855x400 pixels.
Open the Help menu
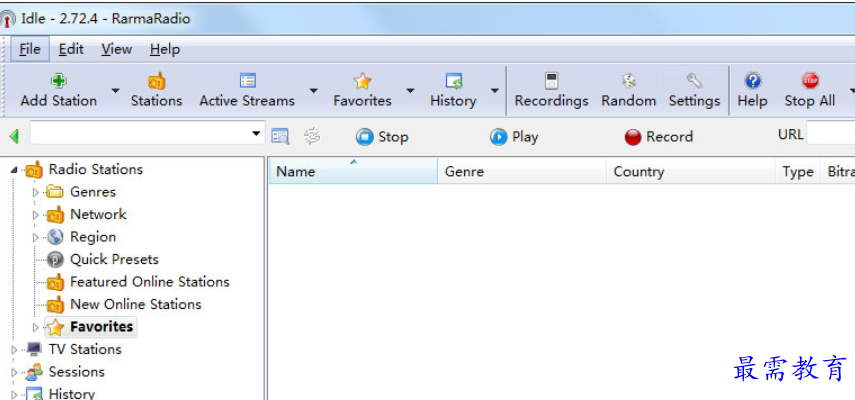pyautogui.click(x=165, y=50)
